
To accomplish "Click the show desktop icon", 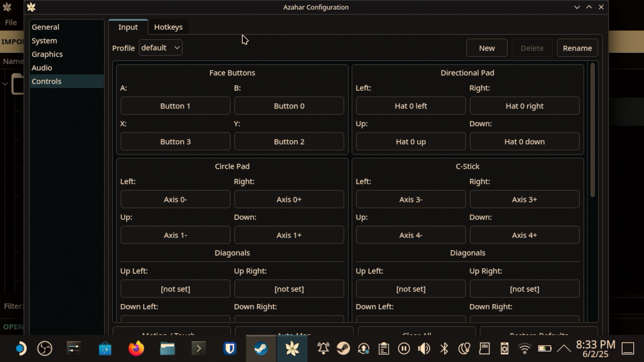I will pyautogui.click(x=628, y=349).
